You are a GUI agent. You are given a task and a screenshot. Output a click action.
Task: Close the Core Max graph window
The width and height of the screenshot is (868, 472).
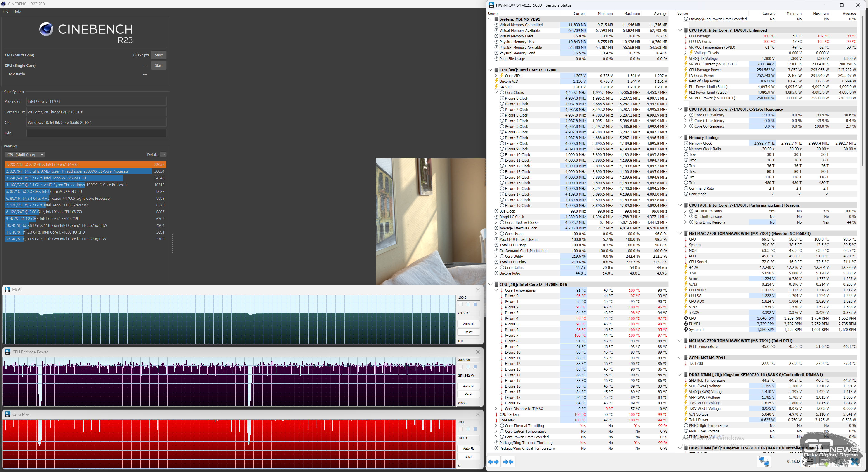coord(478,414)
